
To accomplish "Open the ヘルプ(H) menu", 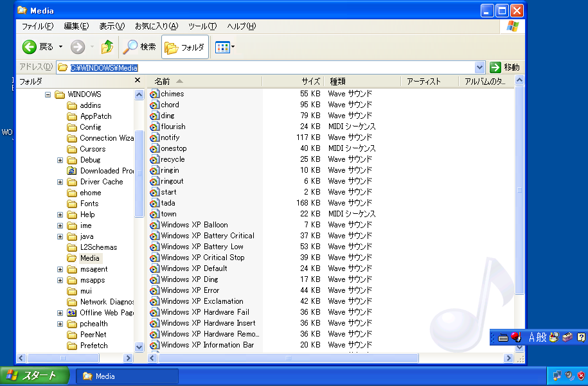I will pyautogui.click(x=242, y=26).
